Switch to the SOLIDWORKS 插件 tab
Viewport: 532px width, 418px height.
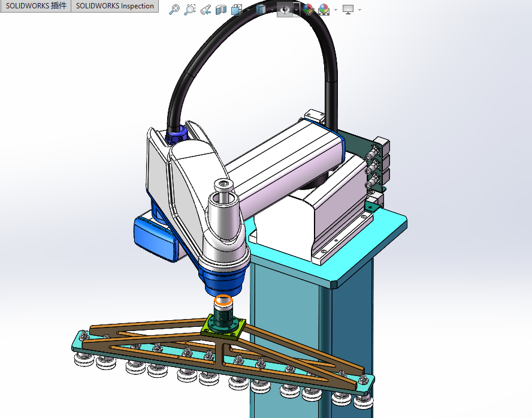pos(35,6)
